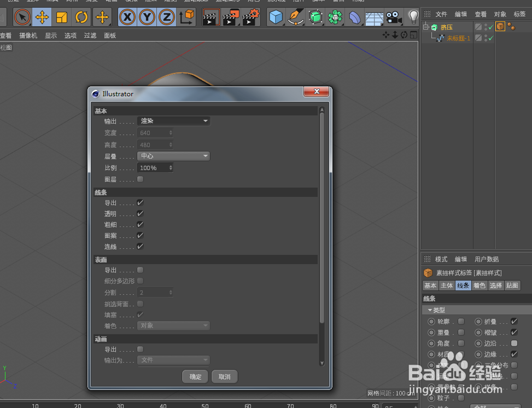The height and width of the screenshot is (408, 532).
Task: Click the viewport orbit rotate icon
Action: (x=404, y=35)
